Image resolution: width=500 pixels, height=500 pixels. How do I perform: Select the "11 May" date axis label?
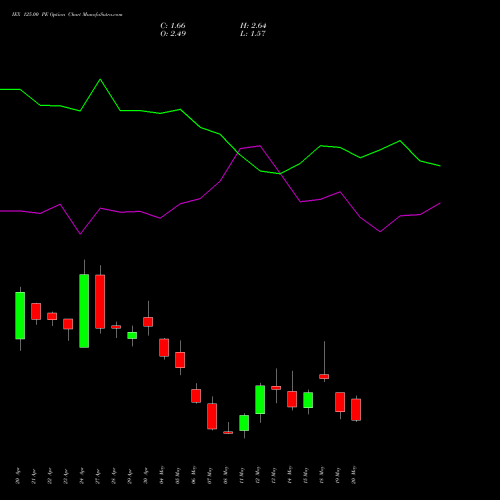tap(242, 475)
